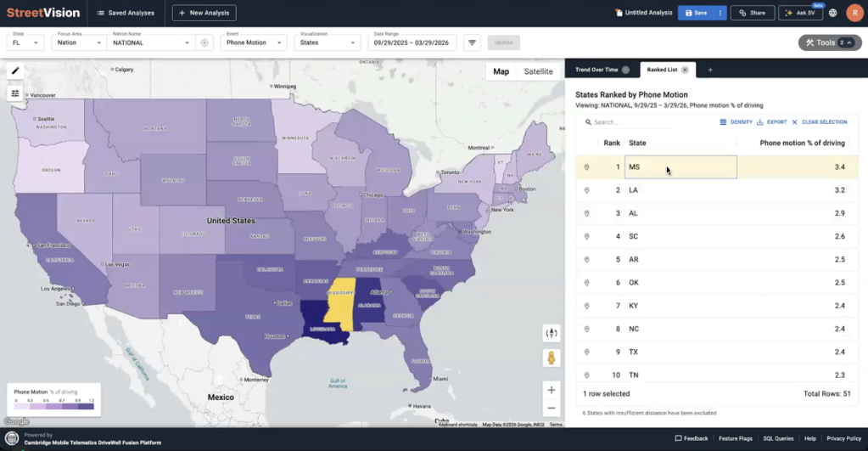Toggle table Density setting
868x451 pixels.
click(x=735, y=122)
